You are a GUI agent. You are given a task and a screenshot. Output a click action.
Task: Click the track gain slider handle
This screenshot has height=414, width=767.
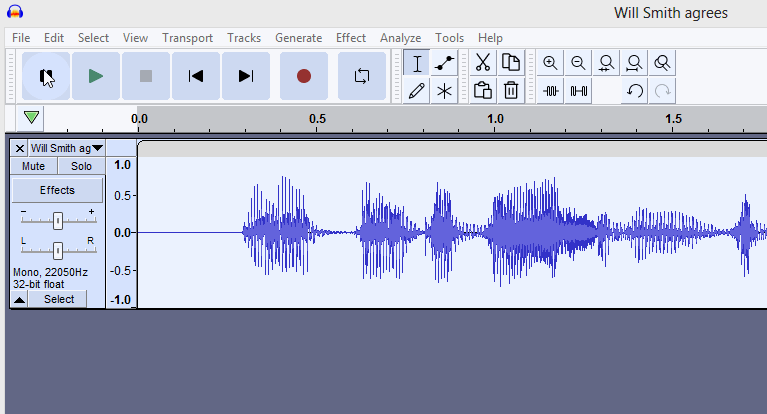(58, 221)
